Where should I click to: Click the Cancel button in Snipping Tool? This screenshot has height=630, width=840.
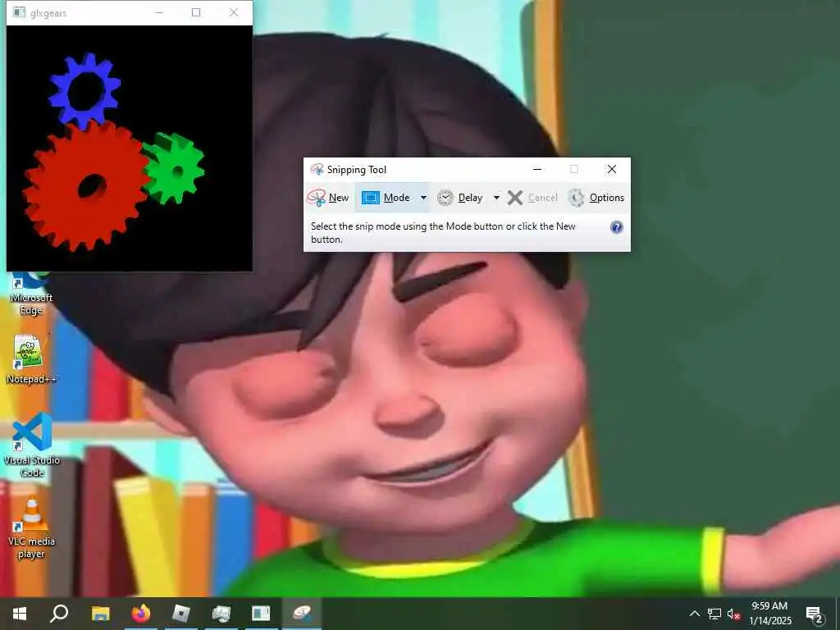pyautogui.click(x=532, y=198)
